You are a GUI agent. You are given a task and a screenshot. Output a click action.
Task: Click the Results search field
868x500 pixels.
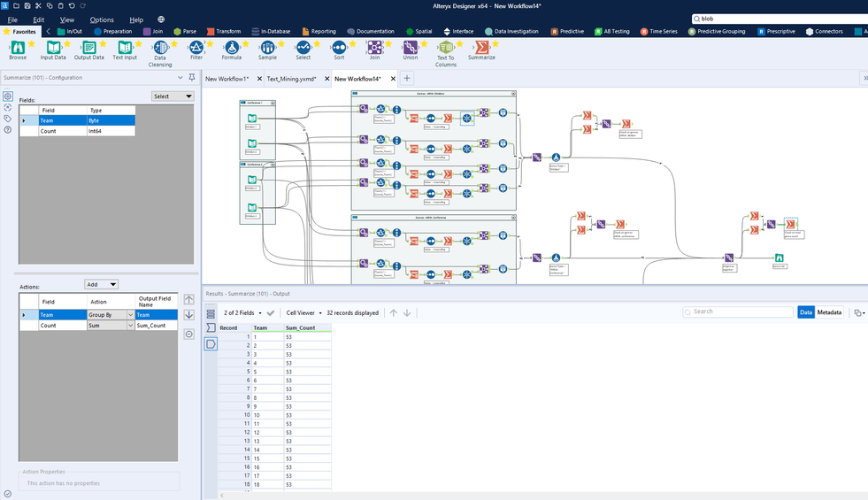[738, 312]
